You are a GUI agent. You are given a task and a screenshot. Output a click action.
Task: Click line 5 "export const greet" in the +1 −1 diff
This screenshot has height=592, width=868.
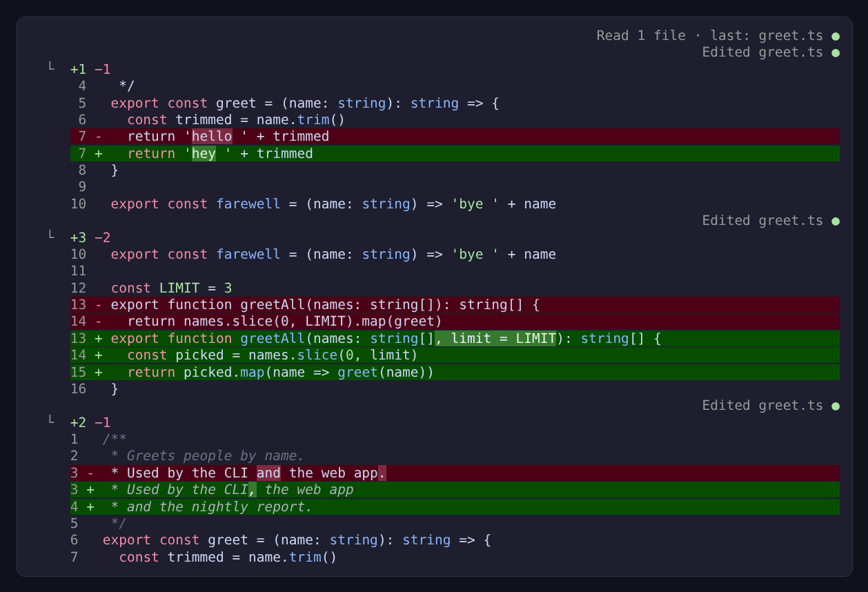pos(304,103)
